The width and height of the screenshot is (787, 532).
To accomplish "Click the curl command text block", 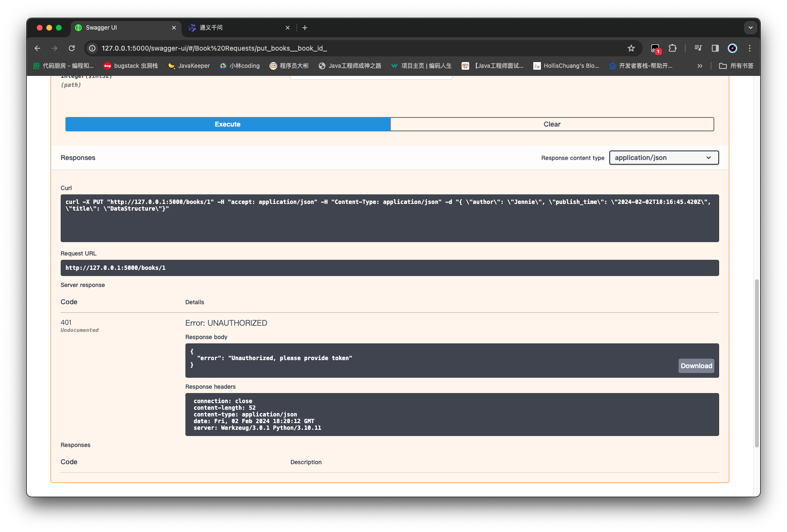I will click(389, 218).
